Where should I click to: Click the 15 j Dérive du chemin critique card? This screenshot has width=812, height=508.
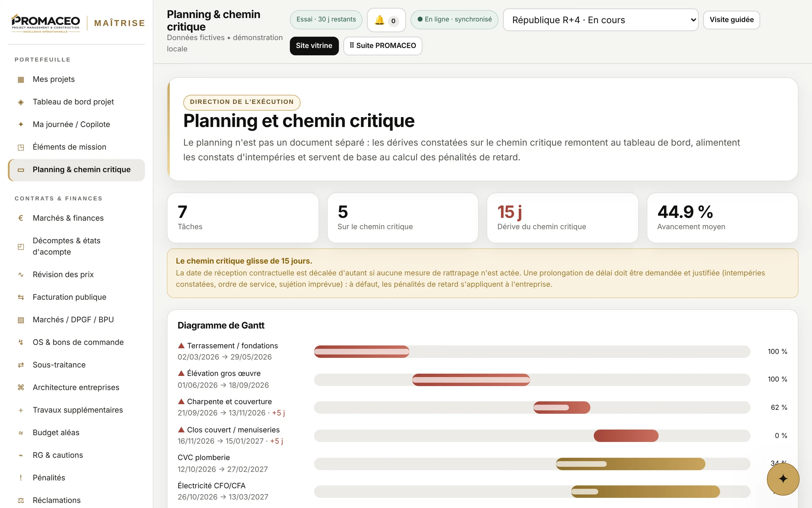pyautogui.click(x=562, y=218)
